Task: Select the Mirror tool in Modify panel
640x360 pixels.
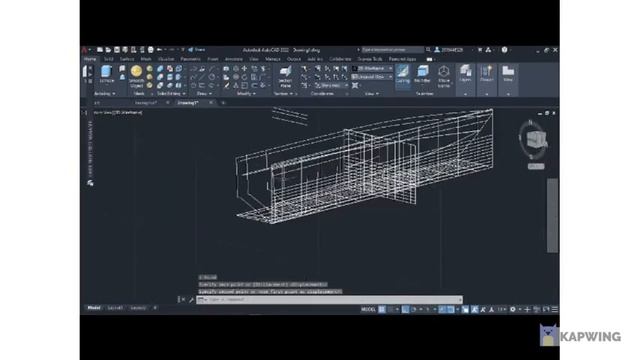Action: point(236,85)
